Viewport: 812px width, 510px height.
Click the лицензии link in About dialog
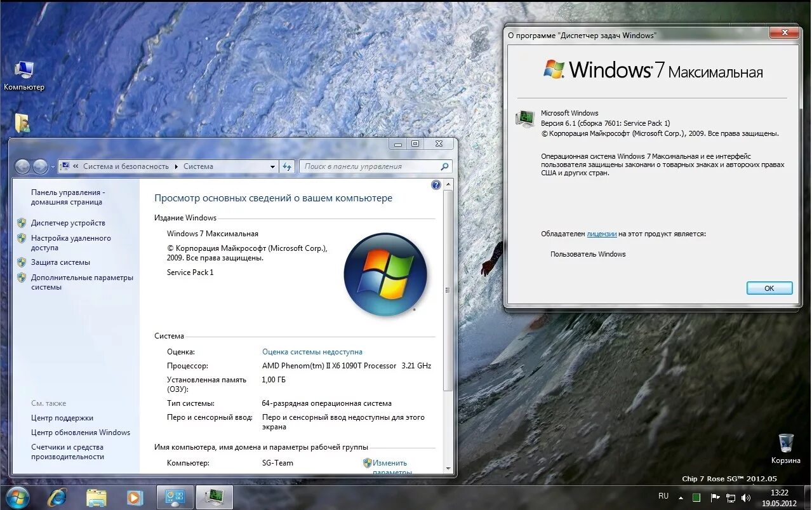point(602,234)
